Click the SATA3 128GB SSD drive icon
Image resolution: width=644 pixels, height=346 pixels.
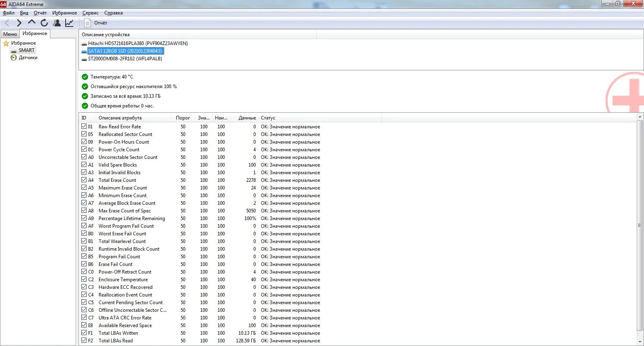[x=84, y=51]
